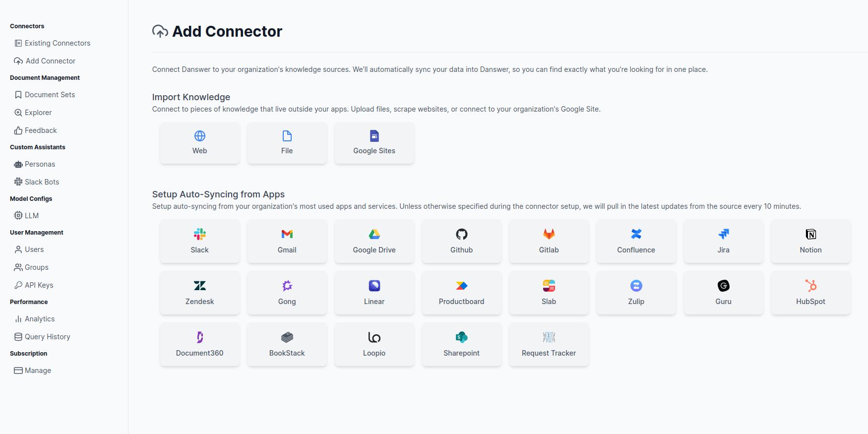Screen dimensions: 868x434
Task: Open the Linear connector icon
Action: (x=374, y=286)
